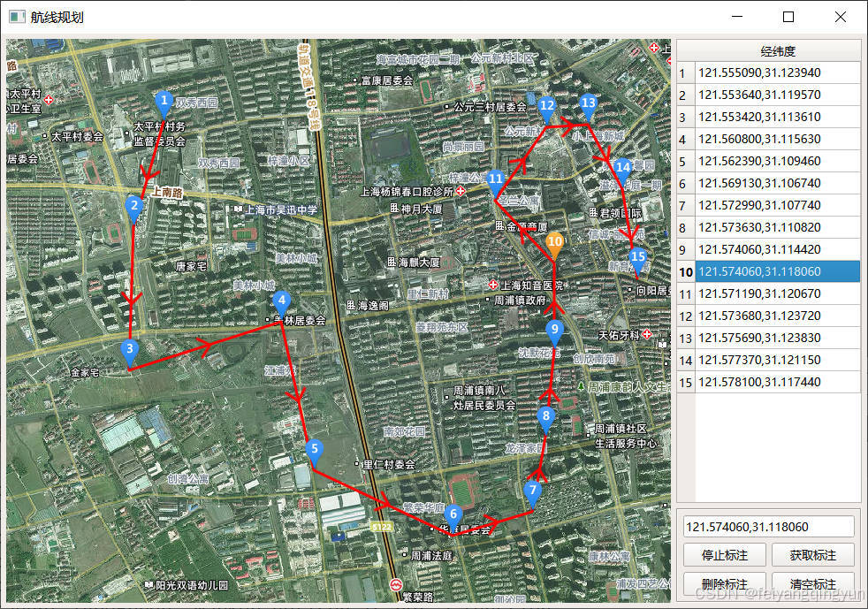
Task: Select map marker number 3
Action: pyautogui.click(x=130, y=354)
